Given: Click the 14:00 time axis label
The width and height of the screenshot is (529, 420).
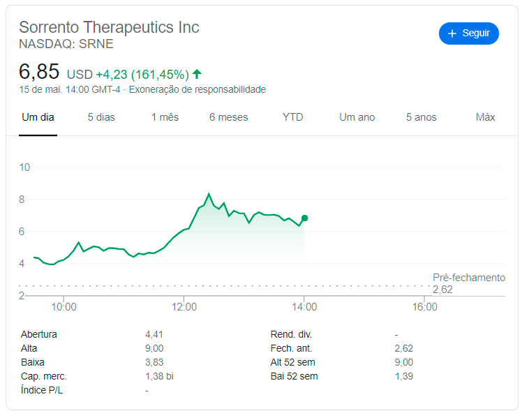Looking at the screenshot, I should pos(304,307).
